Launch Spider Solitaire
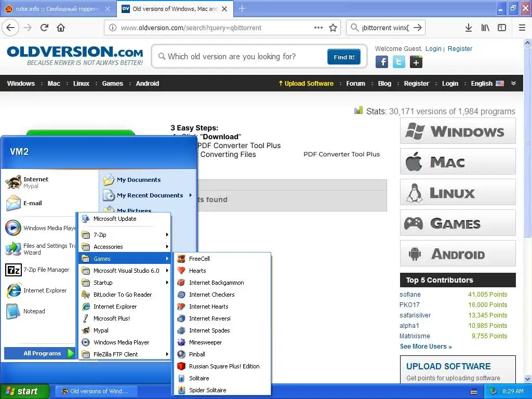Screen dimensions: 532x399 pyautogui.click(x=222, y=390)
